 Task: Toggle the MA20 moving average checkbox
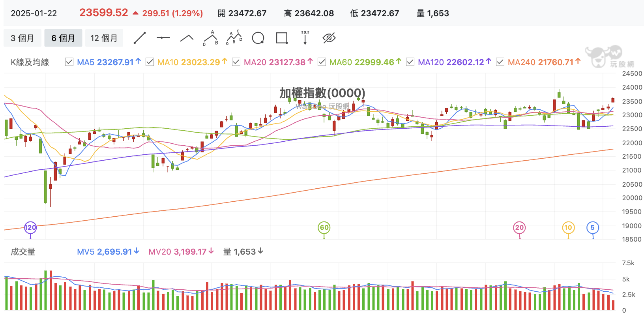click(x=236, y=62)
